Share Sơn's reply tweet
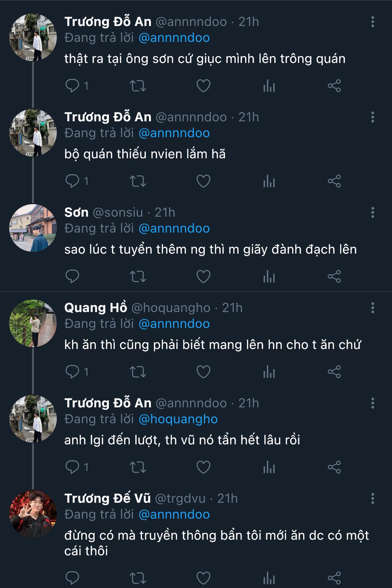Viewport: 392px width, 588px height. point(334,276)
